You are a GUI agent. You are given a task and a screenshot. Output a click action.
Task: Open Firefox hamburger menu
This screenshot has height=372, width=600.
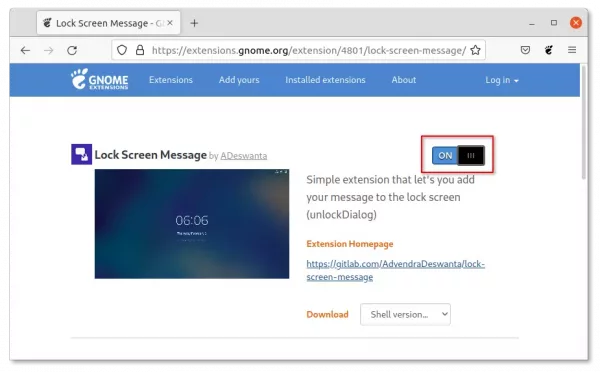572,50
